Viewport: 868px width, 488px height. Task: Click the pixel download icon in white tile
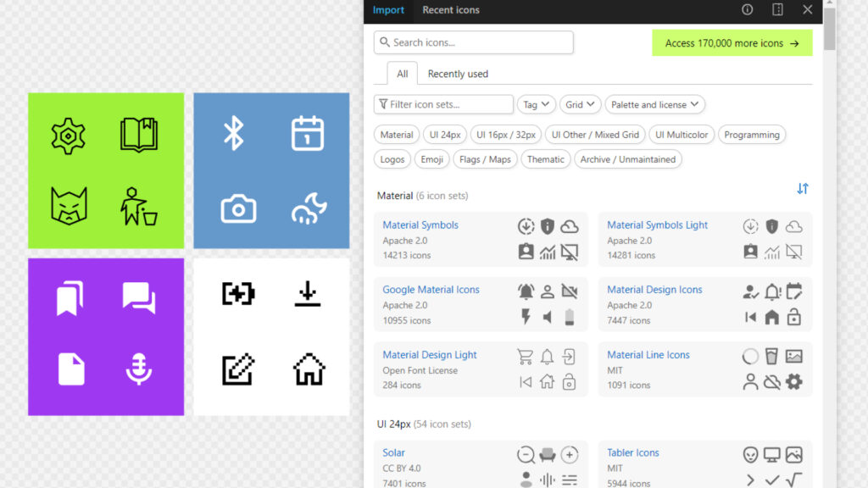tap(308, 293)
